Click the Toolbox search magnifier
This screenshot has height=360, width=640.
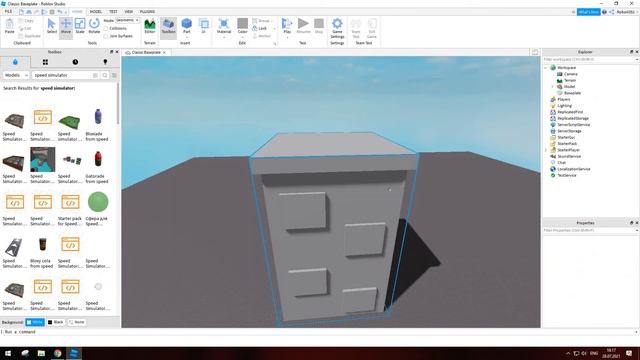[105, 75]
